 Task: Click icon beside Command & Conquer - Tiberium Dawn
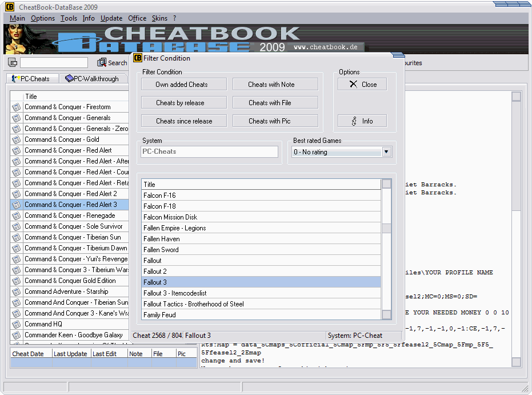tap(16, 248)
